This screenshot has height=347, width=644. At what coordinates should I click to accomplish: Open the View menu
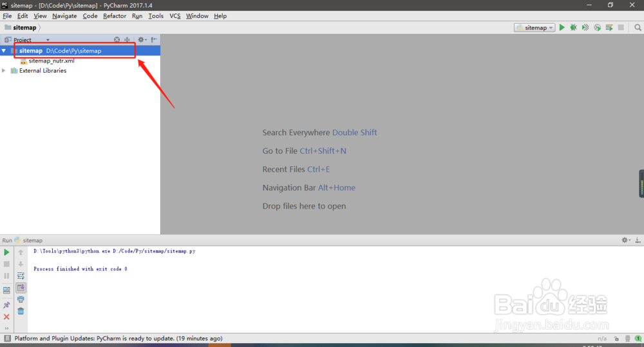pyautogui.click(x=40, y=16)
